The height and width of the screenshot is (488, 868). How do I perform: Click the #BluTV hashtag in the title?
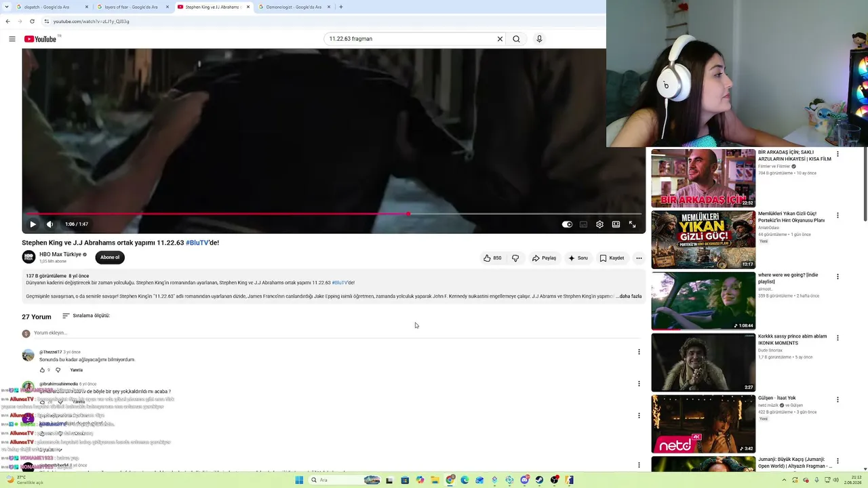[x=197, y=243]
